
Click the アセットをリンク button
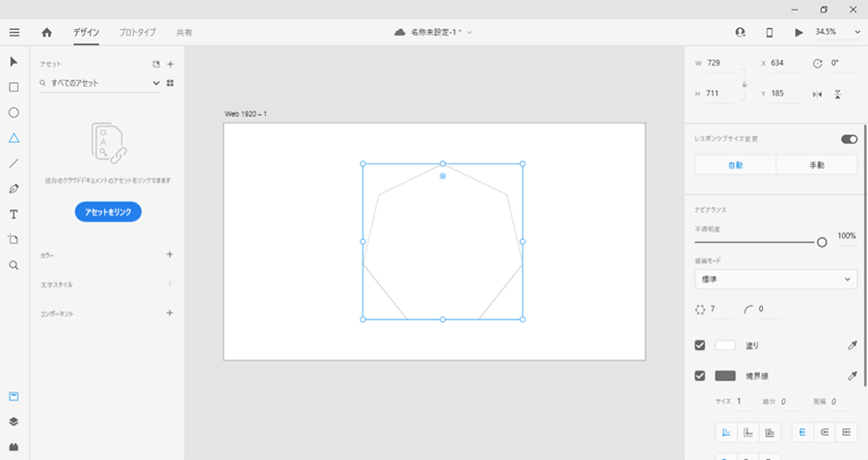tap(108, 212)
